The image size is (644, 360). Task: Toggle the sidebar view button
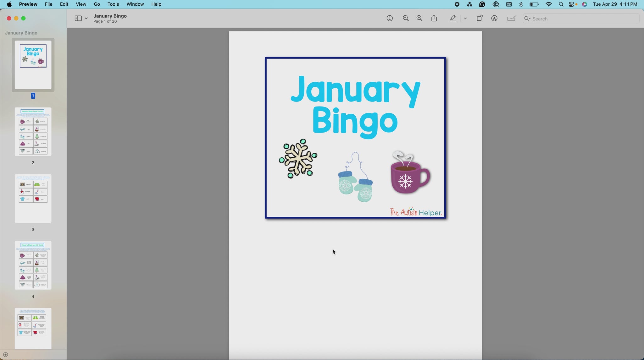tap(78, 19)
